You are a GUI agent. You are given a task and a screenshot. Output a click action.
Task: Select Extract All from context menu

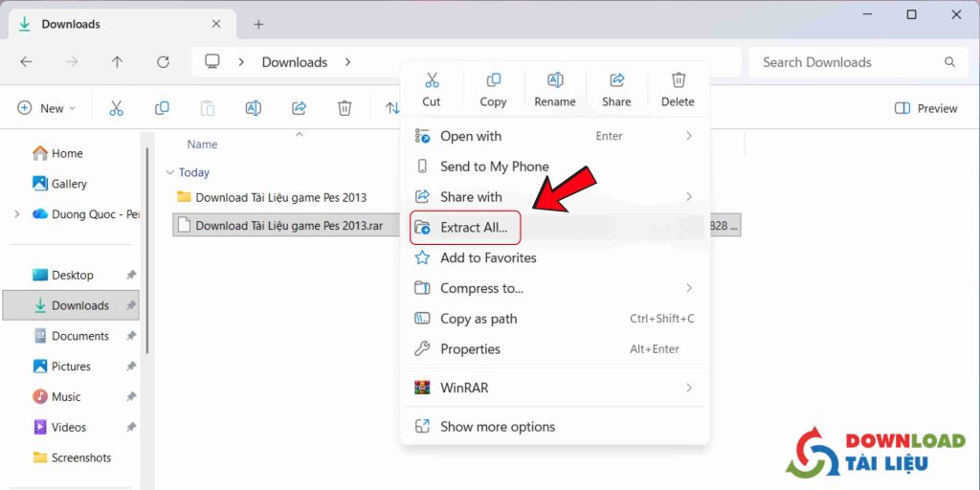pos(473,228)
